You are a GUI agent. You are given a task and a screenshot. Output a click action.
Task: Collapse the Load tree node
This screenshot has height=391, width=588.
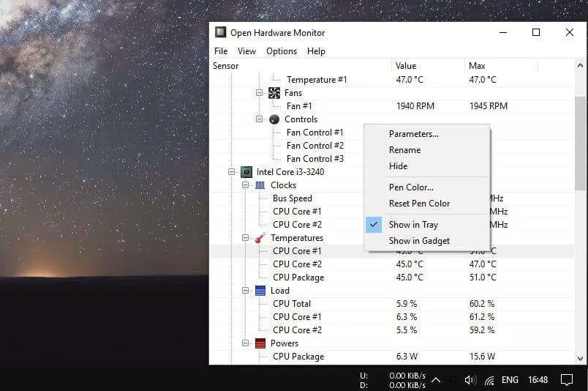point(245,291)
